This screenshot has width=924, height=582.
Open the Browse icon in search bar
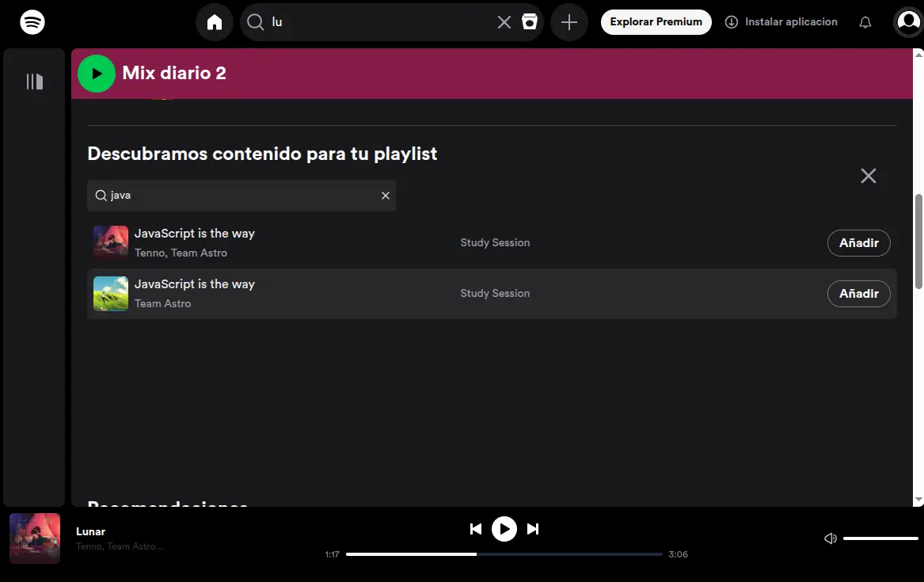530,22
